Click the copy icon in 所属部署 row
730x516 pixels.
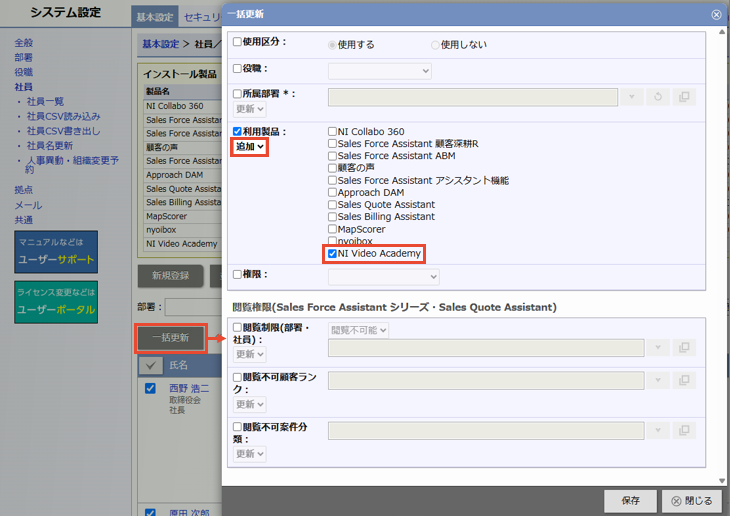click(684, 97)
